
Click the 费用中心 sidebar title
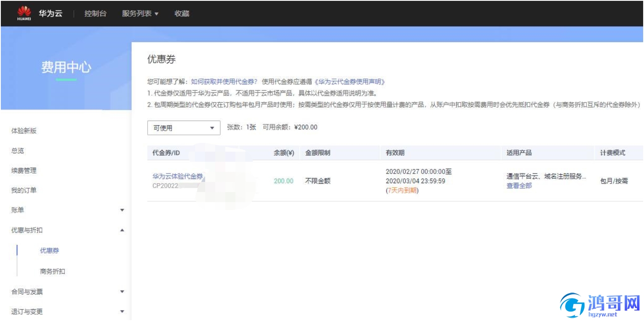[66, 67]
